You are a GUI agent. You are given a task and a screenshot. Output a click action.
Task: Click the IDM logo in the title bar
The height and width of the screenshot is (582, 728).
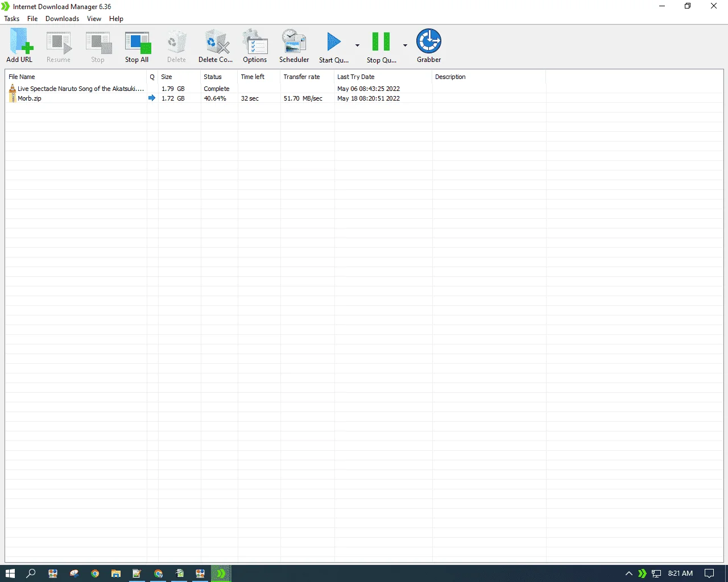(6, 6)
